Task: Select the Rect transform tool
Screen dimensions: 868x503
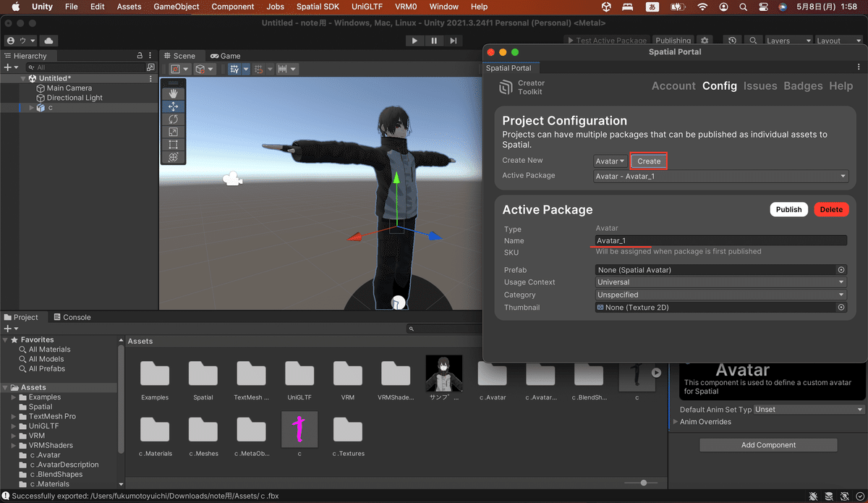Action: (173, 145)
